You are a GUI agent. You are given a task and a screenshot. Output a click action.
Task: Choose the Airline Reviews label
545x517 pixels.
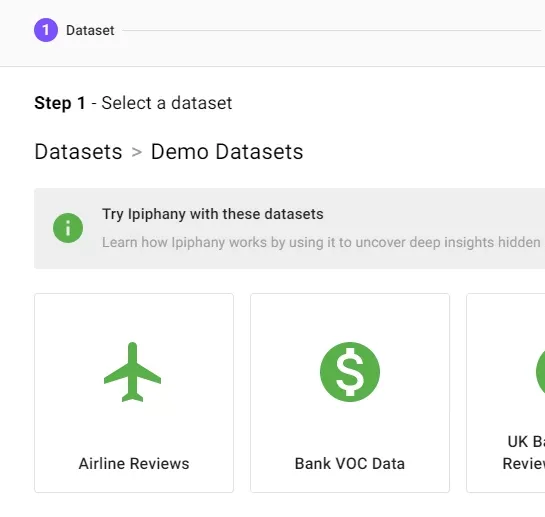[x=134, y=463]
